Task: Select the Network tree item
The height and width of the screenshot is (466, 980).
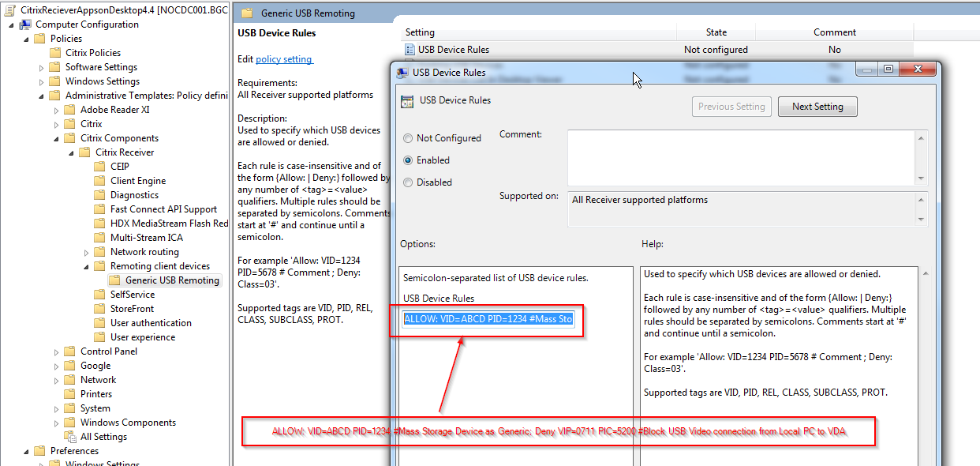Action: [x=98, y=380]
